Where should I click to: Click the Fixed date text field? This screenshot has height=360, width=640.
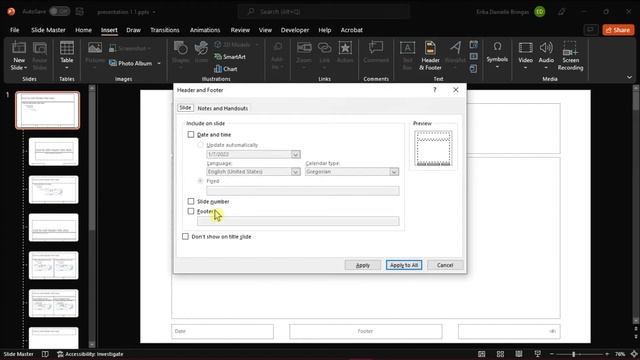[x=302, y=191]
